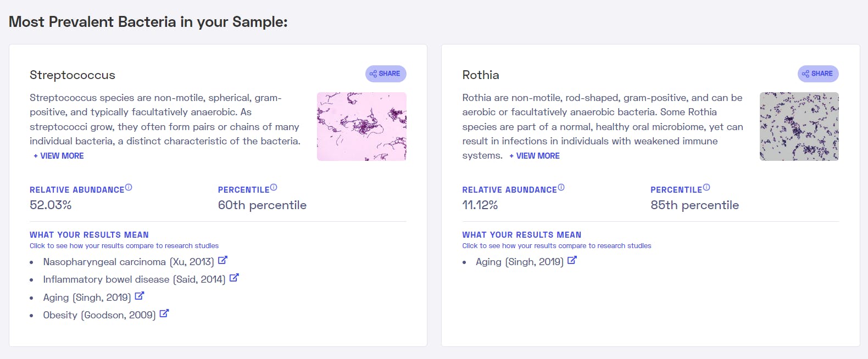
Task: Click the external link icon beside Goodson, 2009 study
Action: click(164, 313)
